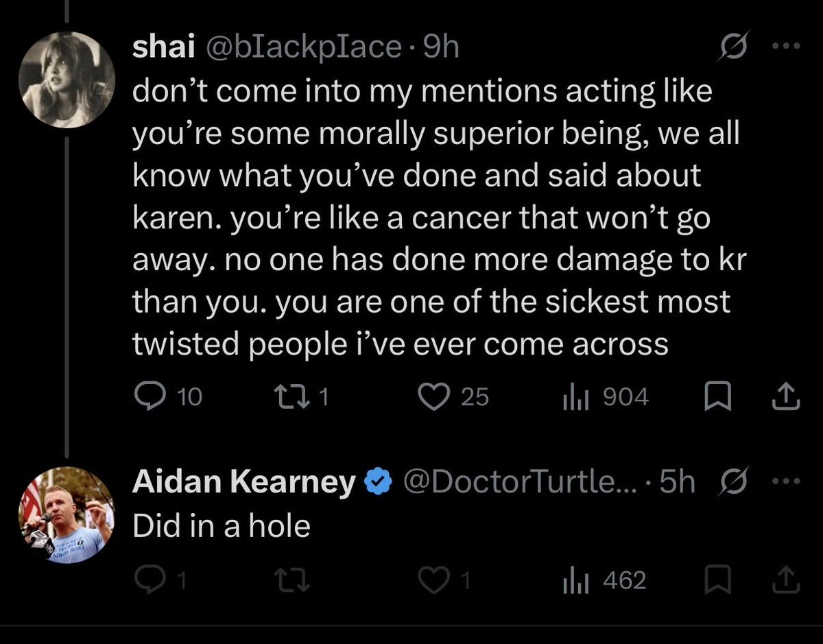Viewport: 823px width, 644px height.
Task: Repost shai's tweet
Action: 283,397
